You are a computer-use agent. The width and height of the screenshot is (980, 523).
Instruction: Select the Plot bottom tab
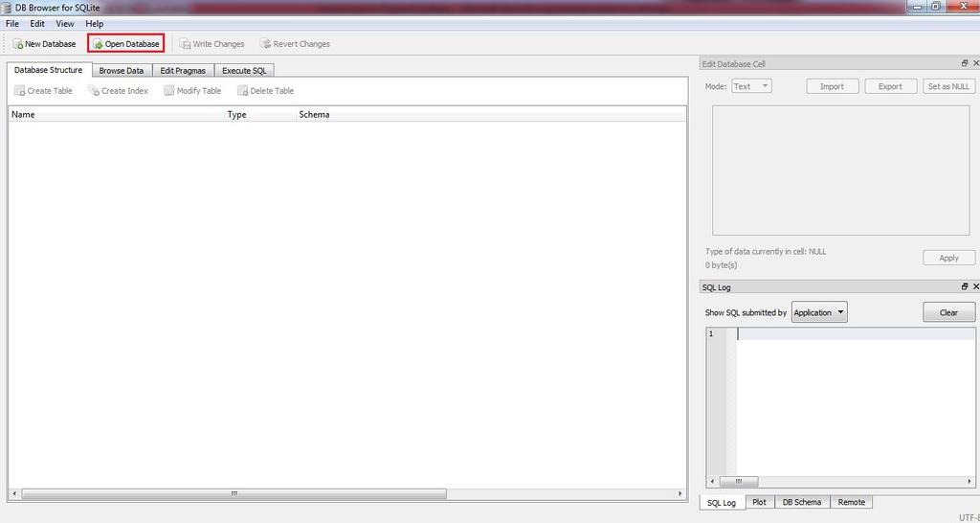point(759,502)
